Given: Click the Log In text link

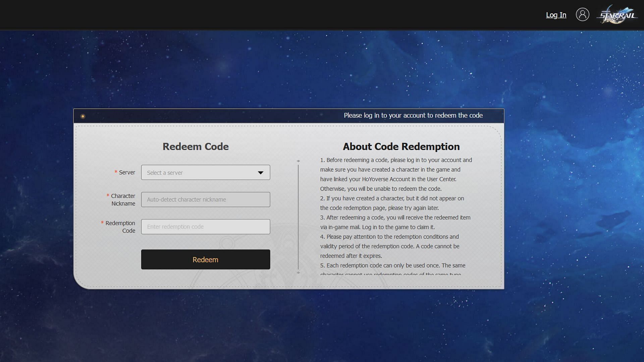Looking at the screenshot, I should pyautogui.click(x=555, y=15).
